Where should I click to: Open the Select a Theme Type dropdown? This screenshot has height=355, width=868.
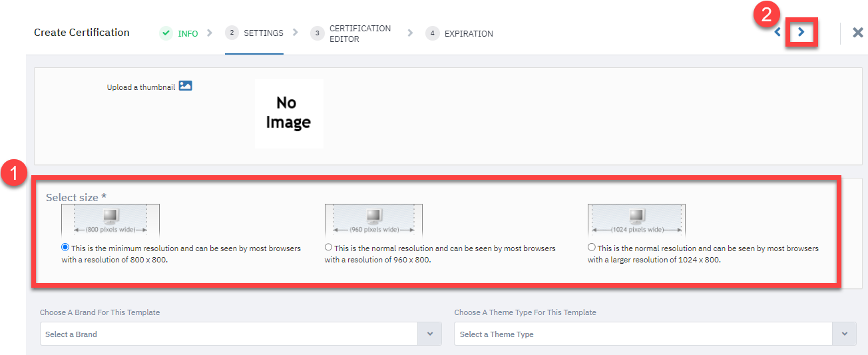[655, 334]
